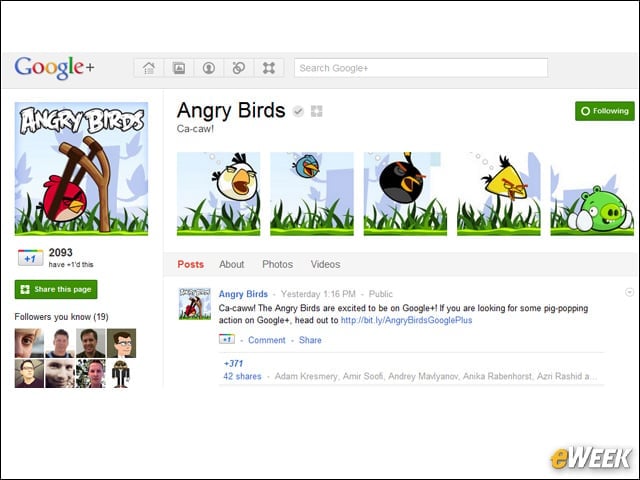Click the +1 button under the post
The width and height of the screenshot is (640, 480).
click(x=227, y=339)
